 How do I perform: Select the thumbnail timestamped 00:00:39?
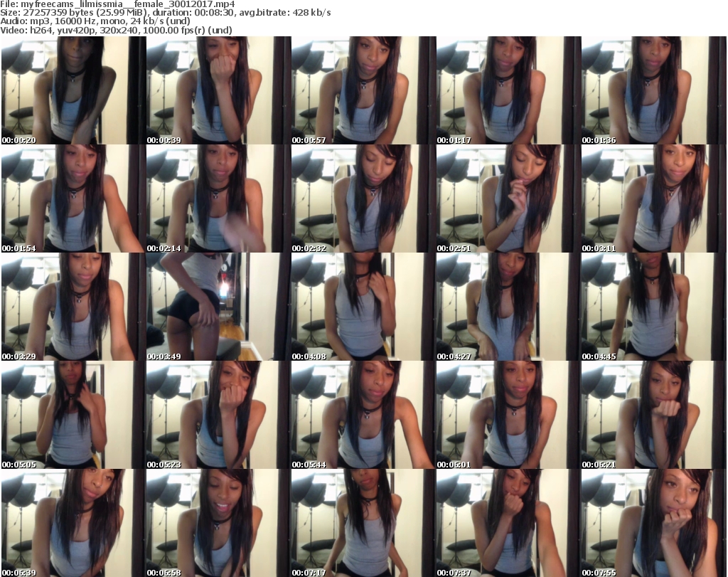219,90
